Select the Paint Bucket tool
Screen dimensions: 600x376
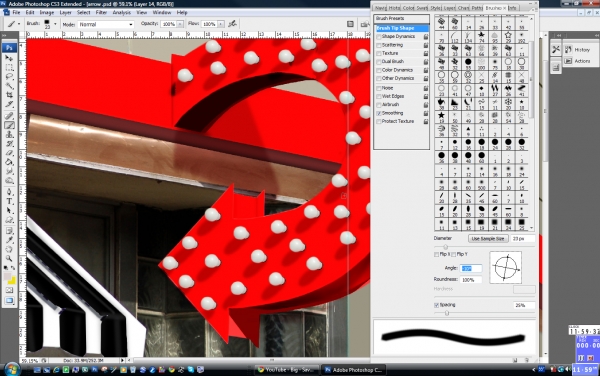click(9, 162)
